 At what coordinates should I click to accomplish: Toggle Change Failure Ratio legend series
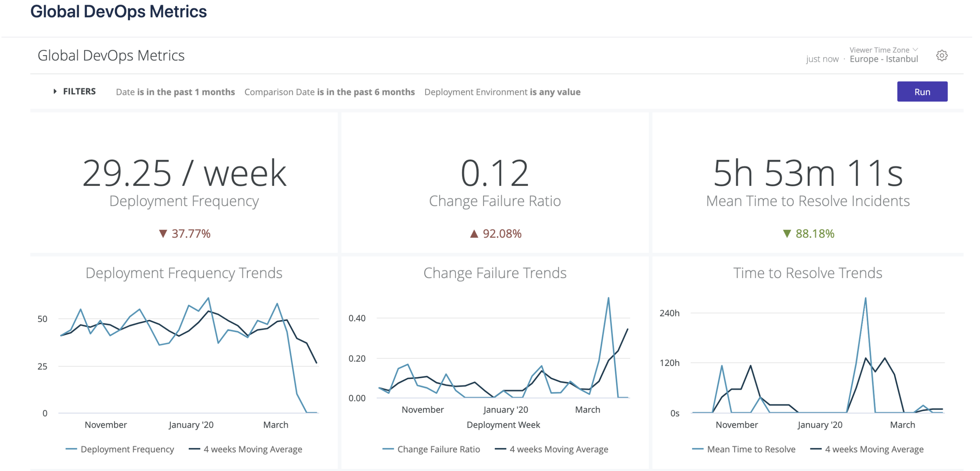pos(431,449)
